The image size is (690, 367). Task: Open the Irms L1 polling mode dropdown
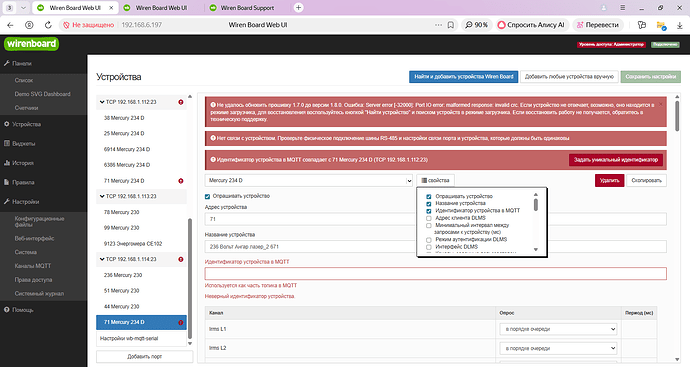coord(558,329)
